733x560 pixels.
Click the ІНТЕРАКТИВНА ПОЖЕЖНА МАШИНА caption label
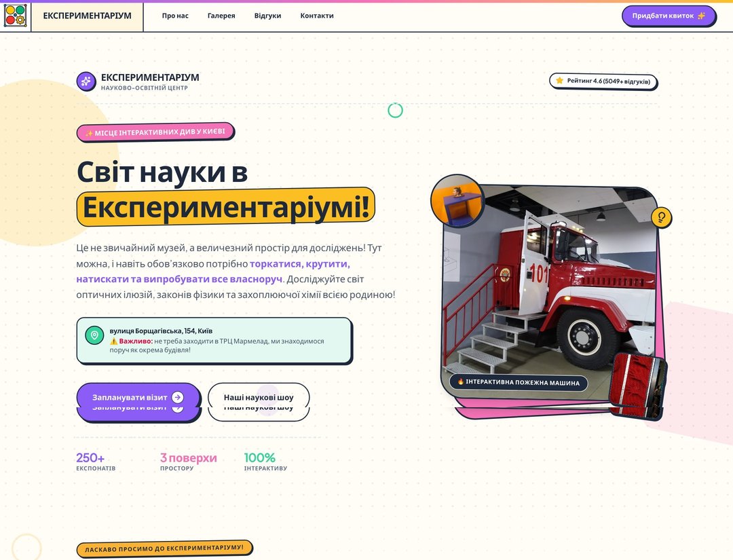pyautogui.click(x=519, y=382)
